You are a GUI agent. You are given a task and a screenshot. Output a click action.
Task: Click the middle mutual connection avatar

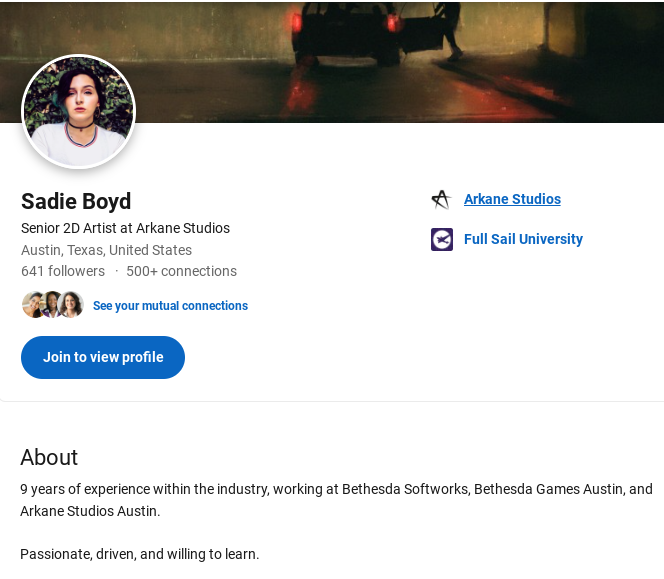click(52, 305)
